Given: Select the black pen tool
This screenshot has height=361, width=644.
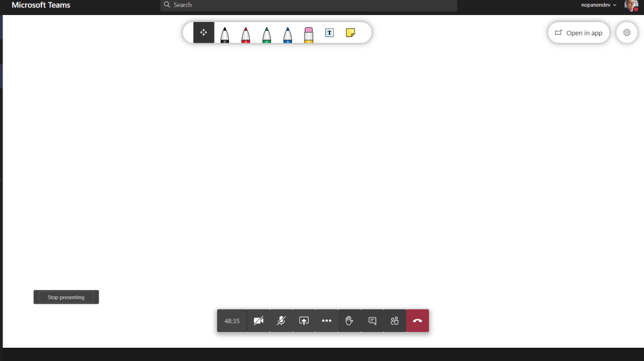Looking at the screenshot, I should (225, 34).
